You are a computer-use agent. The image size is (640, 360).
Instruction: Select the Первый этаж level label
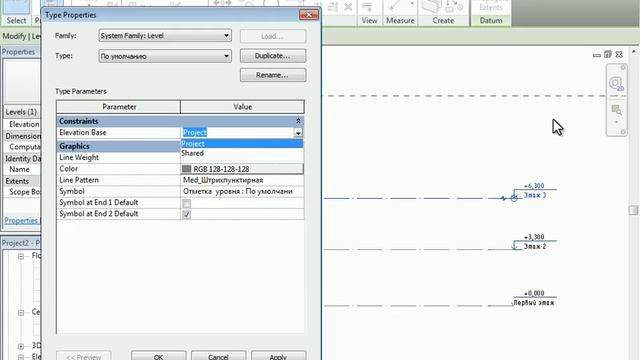tap(534, 303)
